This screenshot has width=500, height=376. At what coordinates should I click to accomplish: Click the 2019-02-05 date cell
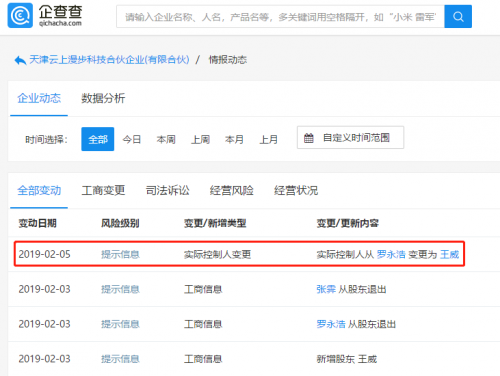pyautogui.click(x=45, y=255)
